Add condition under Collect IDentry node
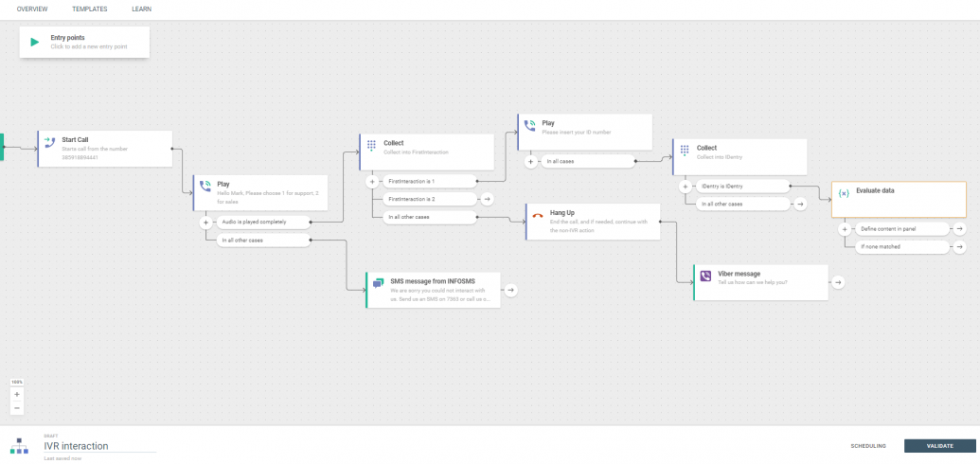 tap(685, 187)
